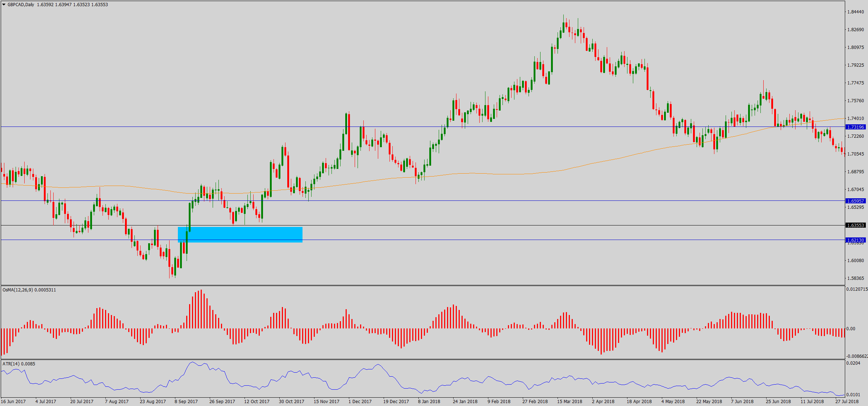Click the 27 Jul 2018 date label
The image size is (868, 406).
tap(847, 402)
